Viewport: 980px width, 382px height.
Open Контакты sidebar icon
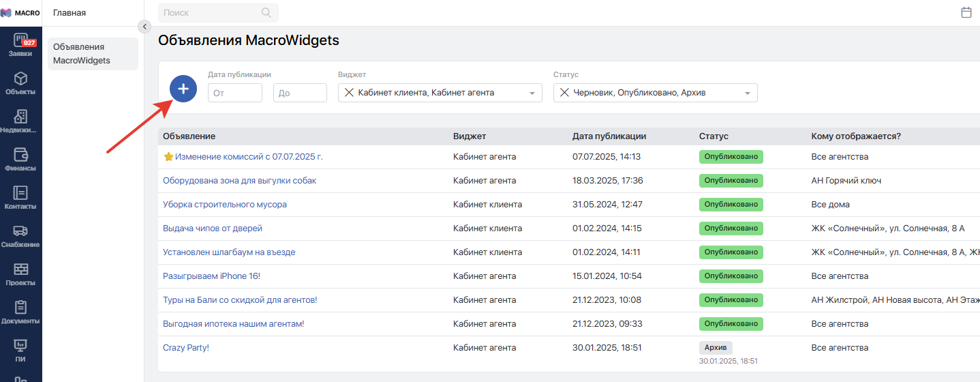[20, 197]
